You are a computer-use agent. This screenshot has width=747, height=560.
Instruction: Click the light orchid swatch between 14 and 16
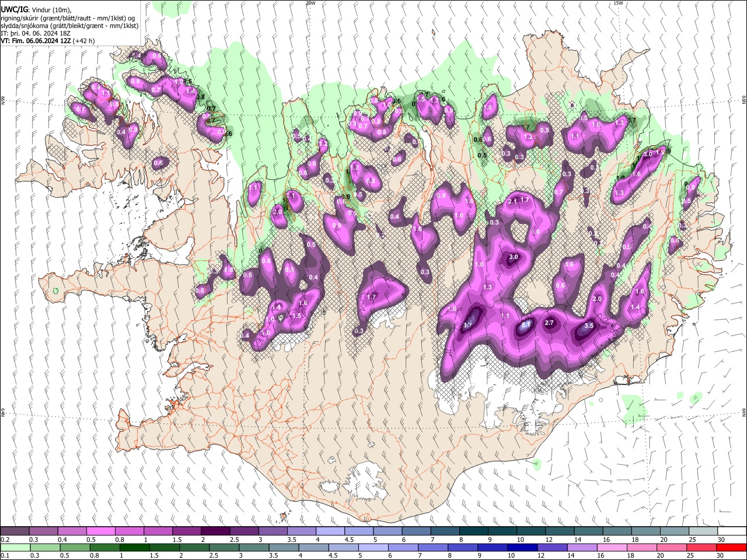click(x=581, y=547)
